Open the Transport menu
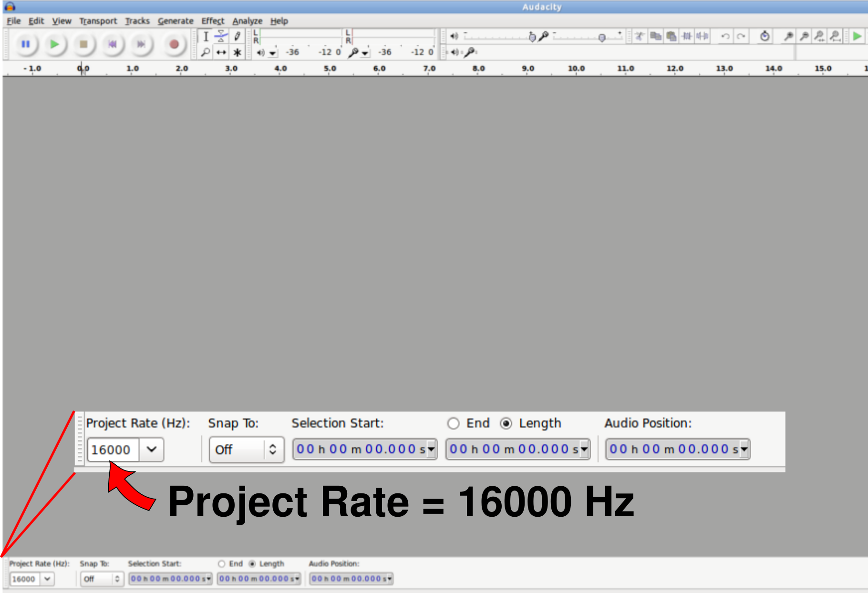 pyautogui.click(x=98, y=21)
